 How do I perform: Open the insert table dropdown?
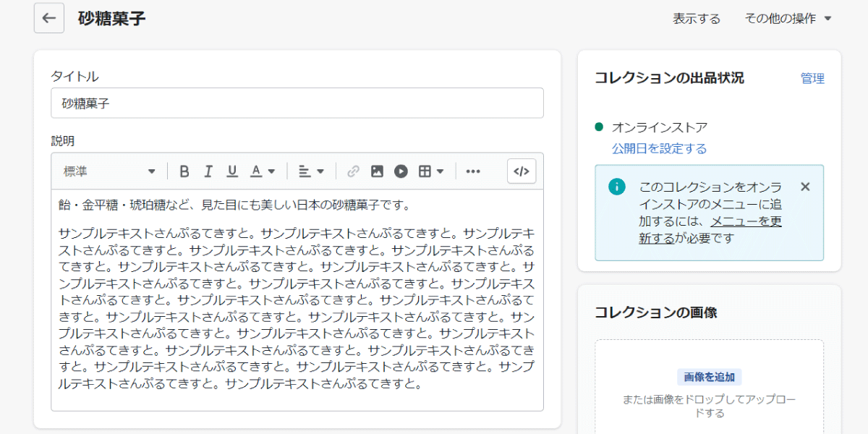point(431,171)
